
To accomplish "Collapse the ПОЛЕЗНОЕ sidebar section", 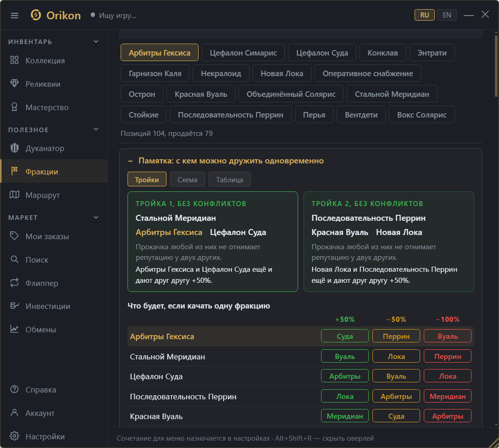I will click(96, 129).
